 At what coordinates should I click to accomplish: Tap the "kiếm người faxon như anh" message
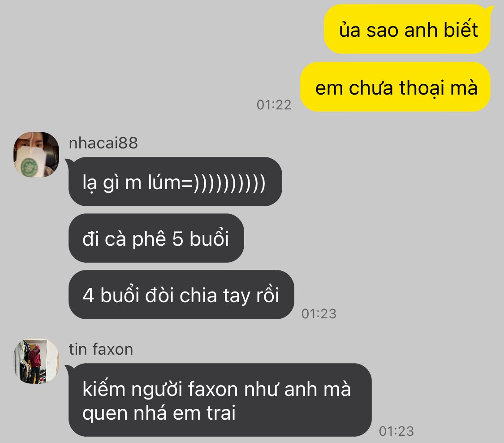(220, 400)
